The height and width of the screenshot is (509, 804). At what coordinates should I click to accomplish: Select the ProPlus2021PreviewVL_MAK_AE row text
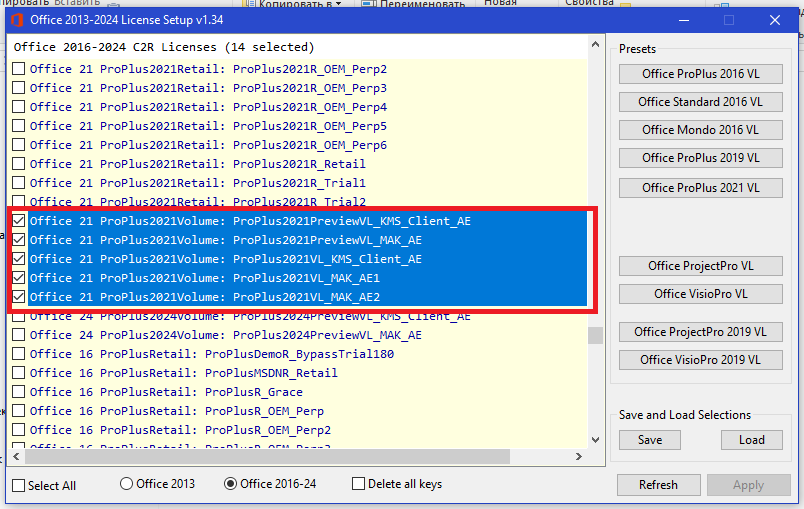[x=226, y=240]
